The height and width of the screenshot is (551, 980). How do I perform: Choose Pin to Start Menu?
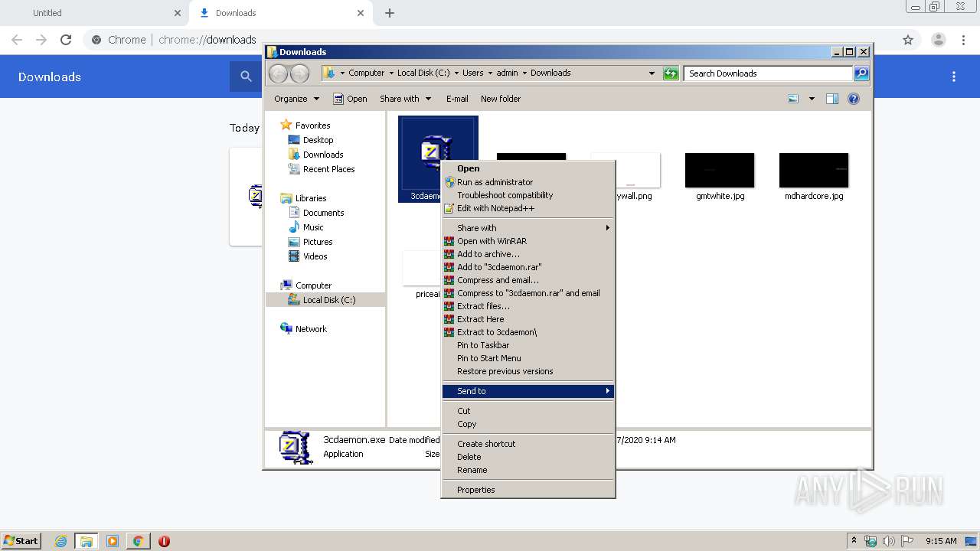pyautogui.click(x=528, y=358)
